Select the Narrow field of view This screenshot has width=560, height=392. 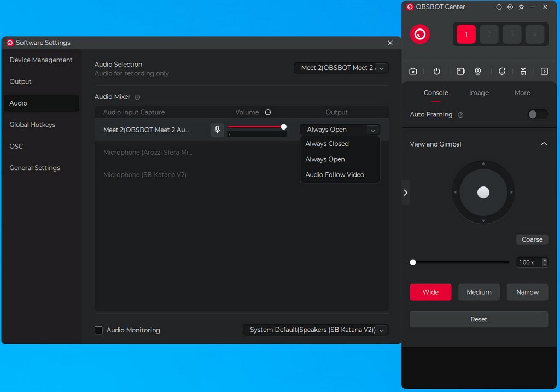point(528,292)
